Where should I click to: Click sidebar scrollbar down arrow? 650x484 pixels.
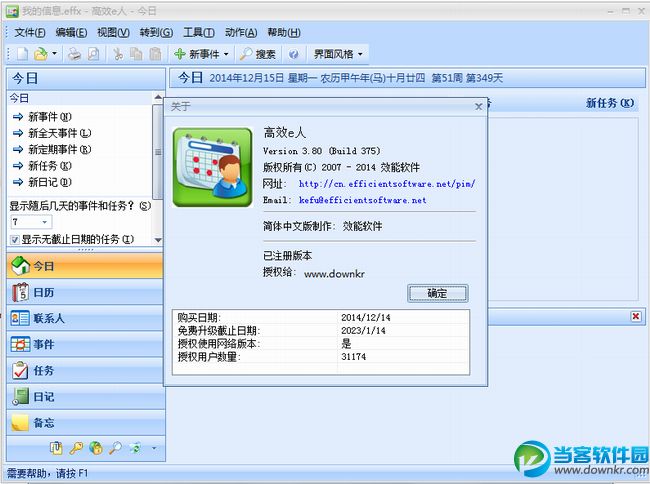pos(158,240)
